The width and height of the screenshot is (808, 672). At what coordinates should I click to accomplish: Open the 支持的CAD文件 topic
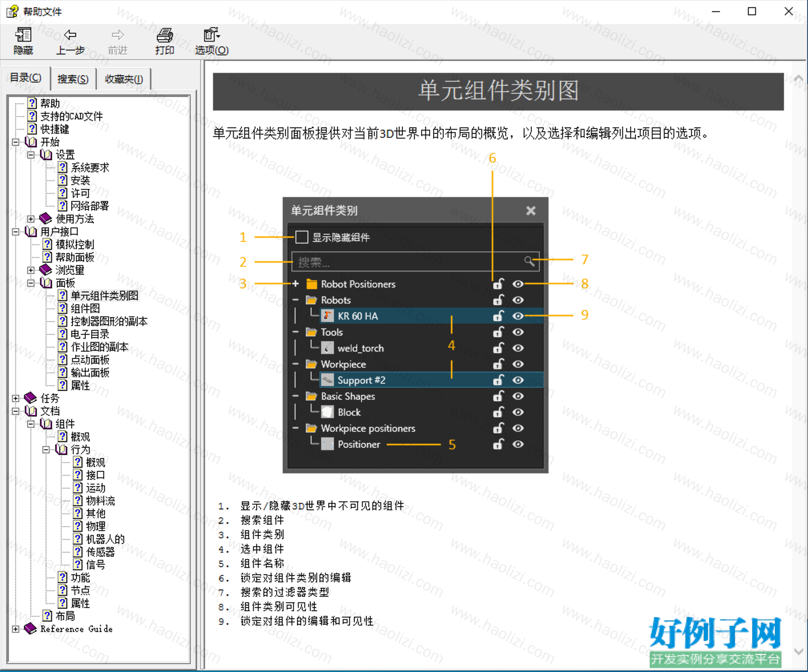point(71,116)
